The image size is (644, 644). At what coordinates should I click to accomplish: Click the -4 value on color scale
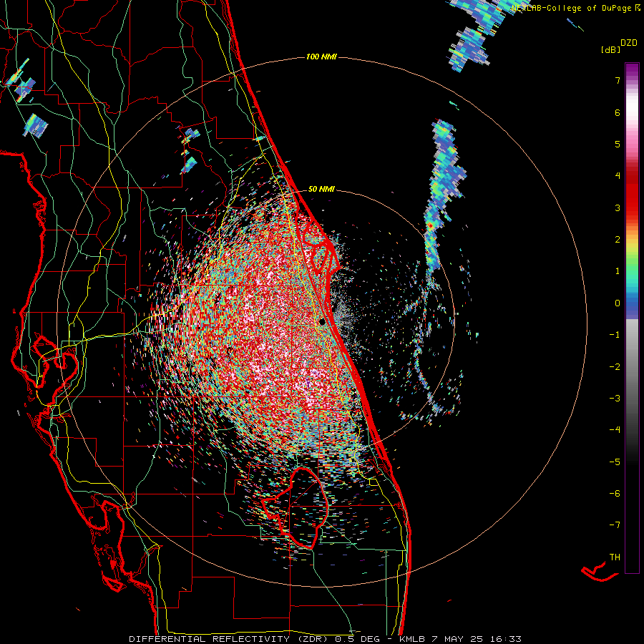615,430
